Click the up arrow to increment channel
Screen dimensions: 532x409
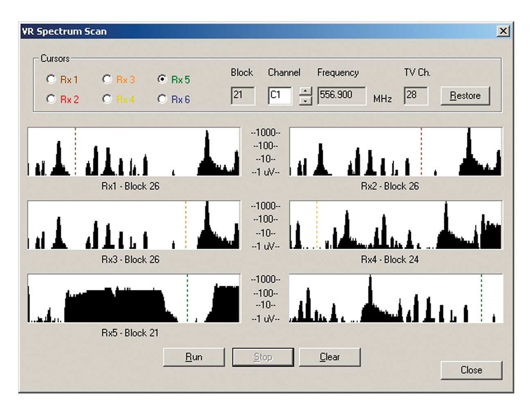point(305,90)
